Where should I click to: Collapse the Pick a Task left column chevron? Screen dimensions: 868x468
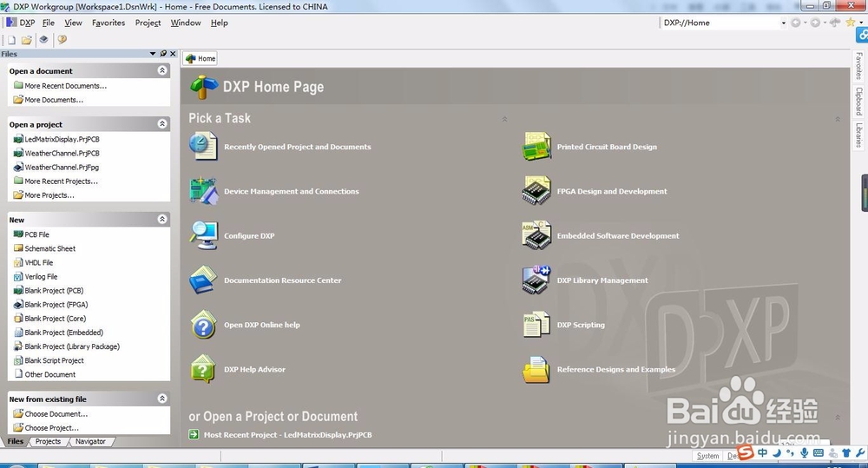tap(505, 119)
